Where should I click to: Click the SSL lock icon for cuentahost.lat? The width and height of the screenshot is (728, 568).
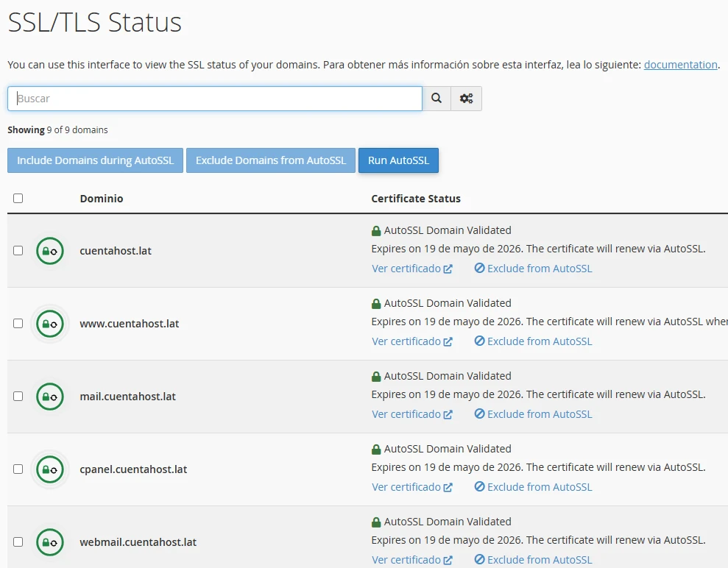pos(50,251)
